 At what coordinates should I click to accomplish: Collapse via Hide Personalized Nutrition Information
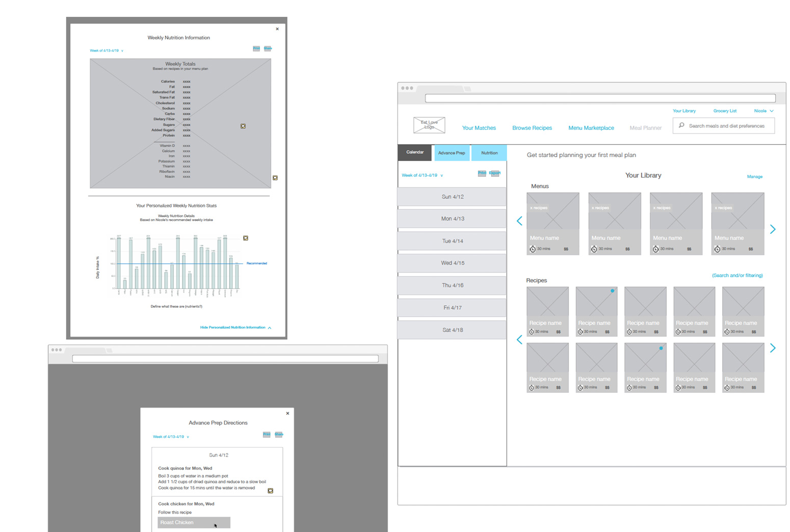point(235,327)
